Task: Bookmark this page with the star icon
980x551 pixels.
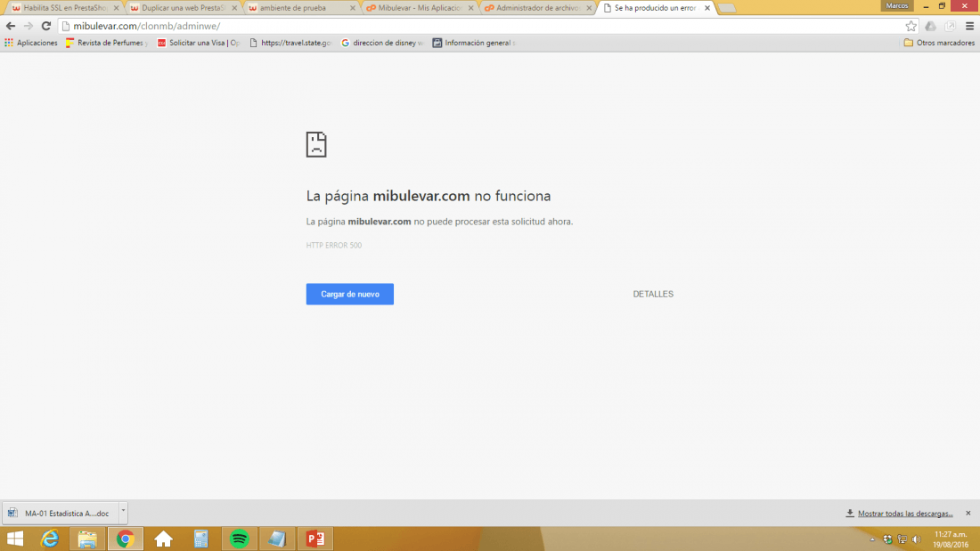Action: pos(911,26)
